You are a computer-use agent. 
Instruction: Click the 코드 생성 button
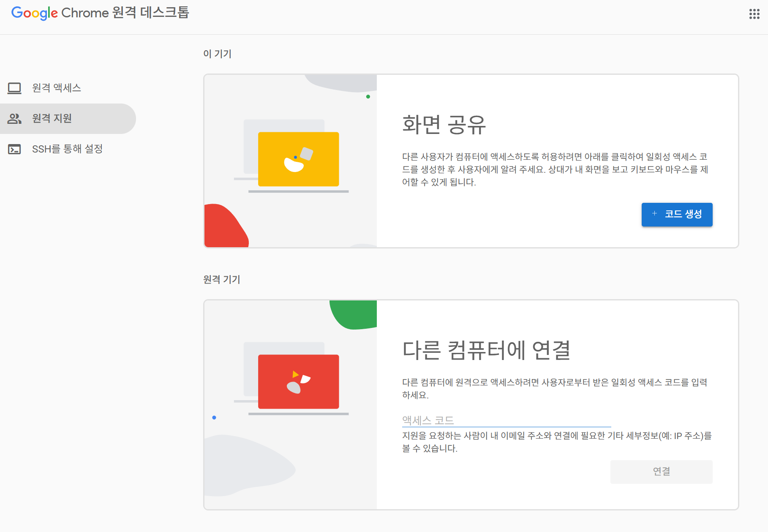[x=677, y=214]
